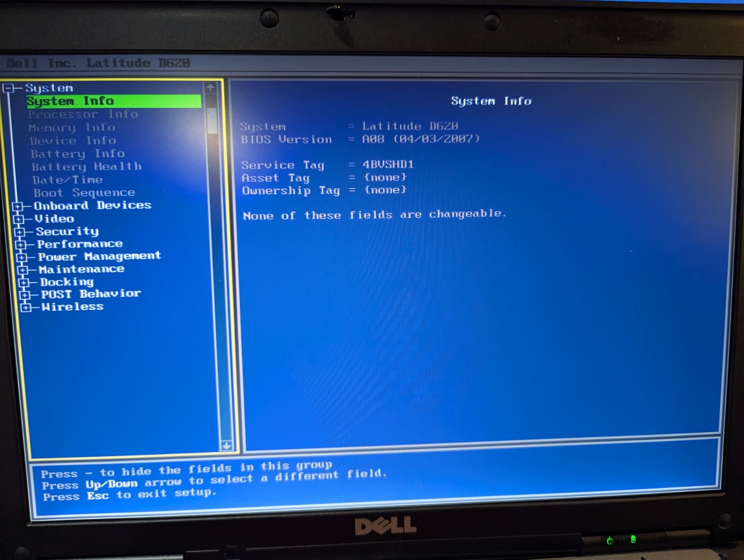Expand the Docking group
Viewport: 744px width, 560px height.
[x=24, y=282]
